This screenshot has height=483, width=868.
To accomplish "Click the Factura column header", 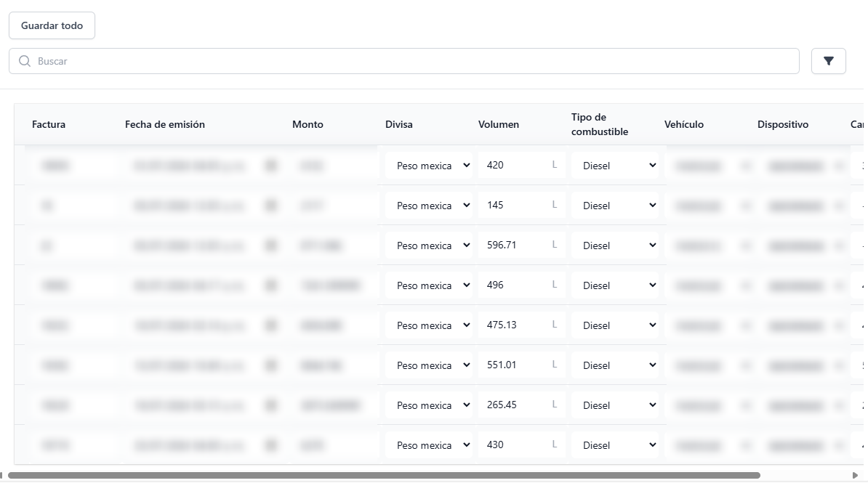I will [49, 124].
